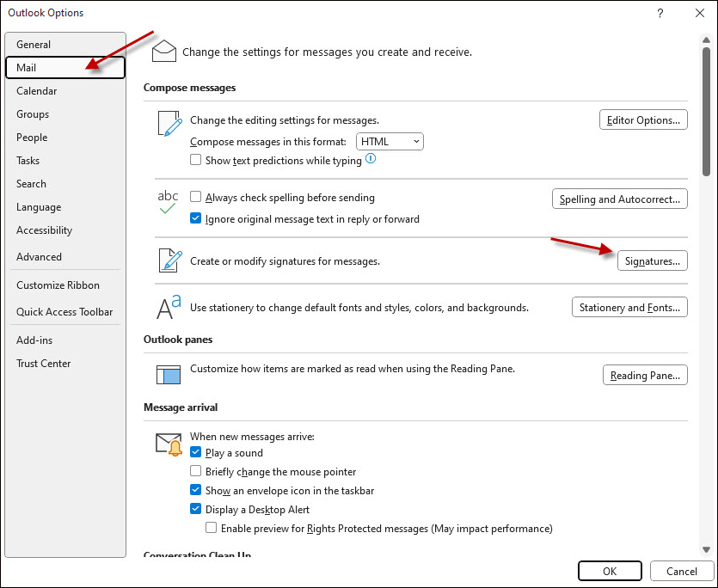The image size is (718, 588).
Task: Click the 'When new messages arrive:' text
Action: pyautogui.click(x=252, y=437)
